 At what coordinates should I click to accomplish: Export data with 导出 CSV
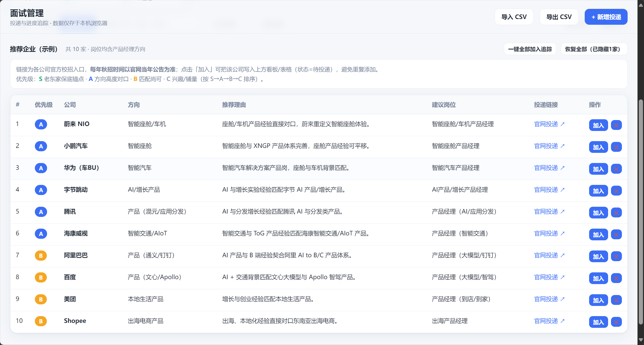click(x=559, y=17)
